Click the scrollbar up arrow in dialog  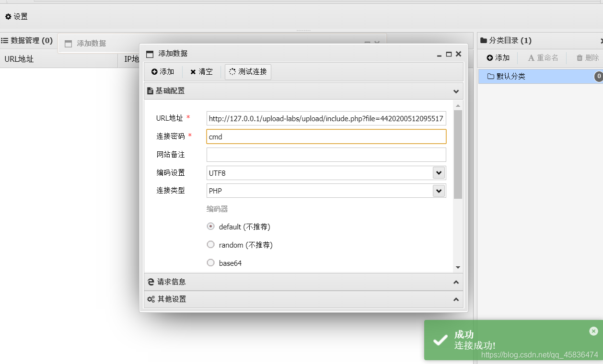(458, 105)
